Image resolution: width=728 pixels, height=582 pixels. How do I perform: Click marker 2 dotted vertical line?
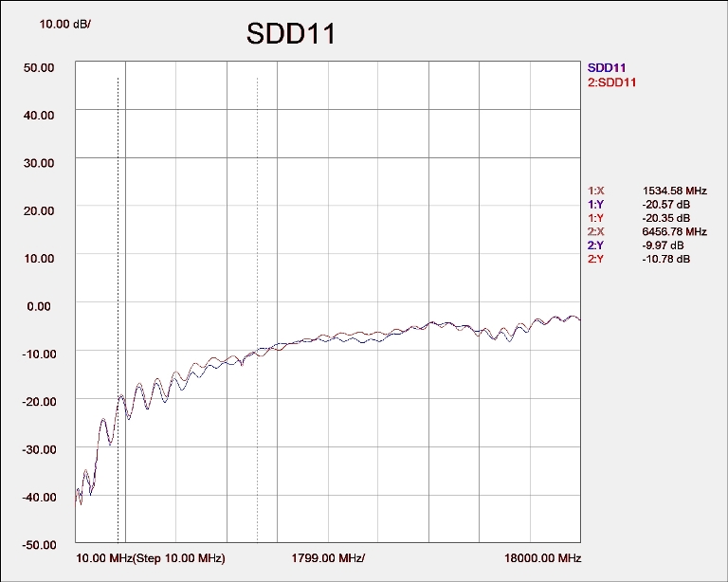[x=257, y=309]
